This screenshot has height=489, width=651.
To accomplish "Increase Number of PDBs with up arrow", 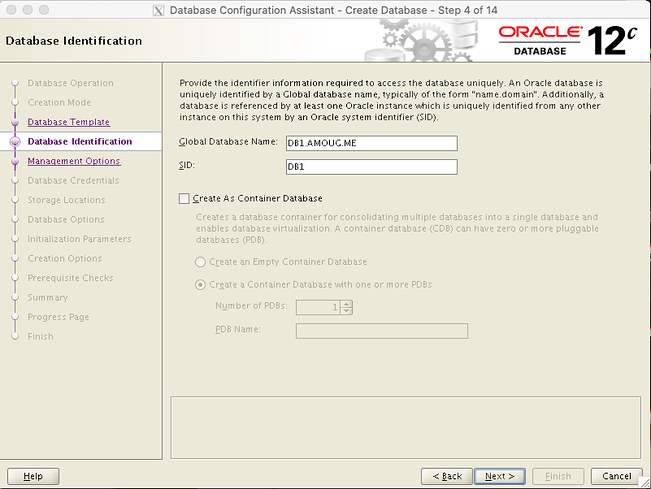I will click(x=346, y=304).
